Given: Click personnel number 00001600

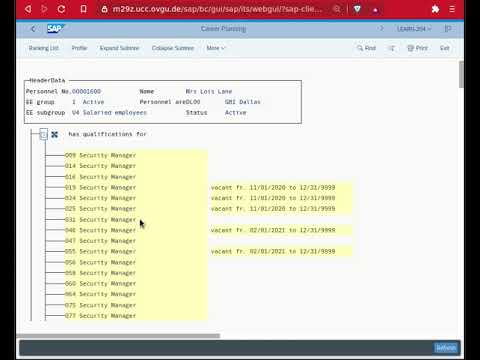Looking at the screenshot, I should pyautogui.click(x=86, y=91).
